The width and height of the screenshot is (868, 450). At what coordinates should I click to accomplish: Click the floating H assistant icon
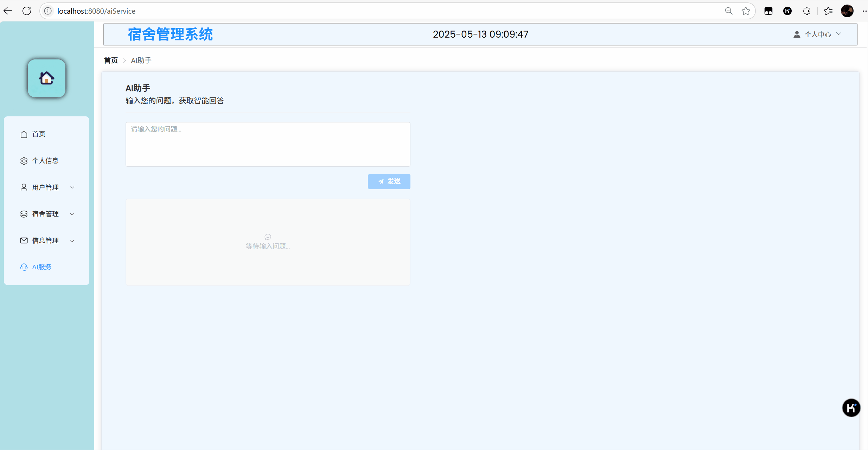(x=851, y=408)
